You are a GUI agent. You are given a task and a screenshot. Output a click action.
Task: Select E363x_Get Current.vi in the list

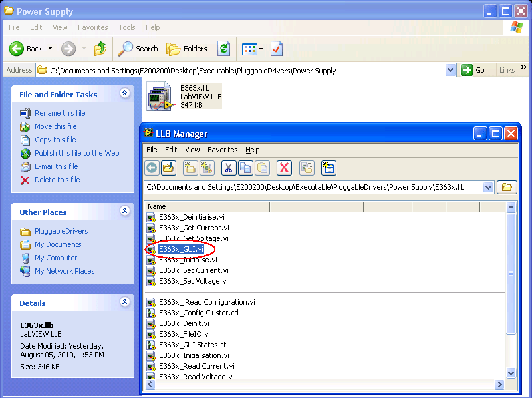194,228
